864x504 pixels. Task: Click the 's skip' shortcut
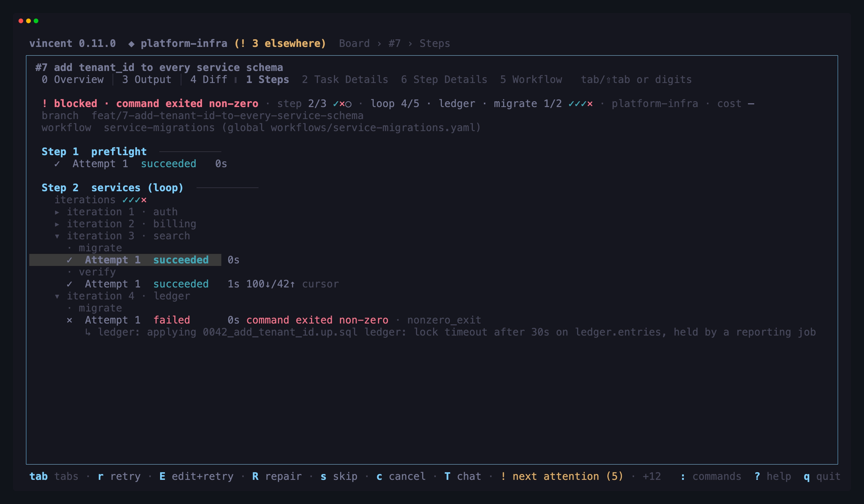click(x=339, y=476)
